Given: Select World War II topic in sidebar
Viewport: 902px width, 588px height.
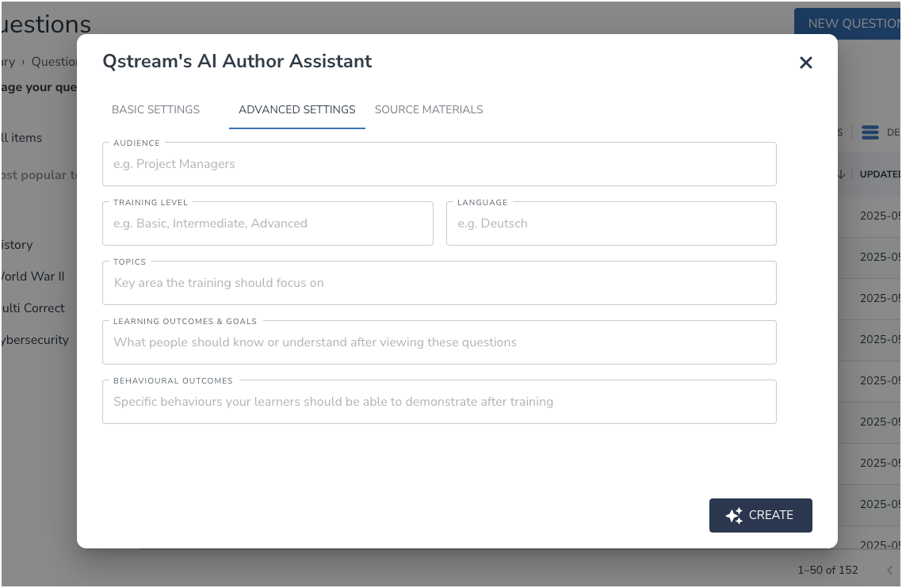Looking at the screenshot, I should (x=32, y=276).
